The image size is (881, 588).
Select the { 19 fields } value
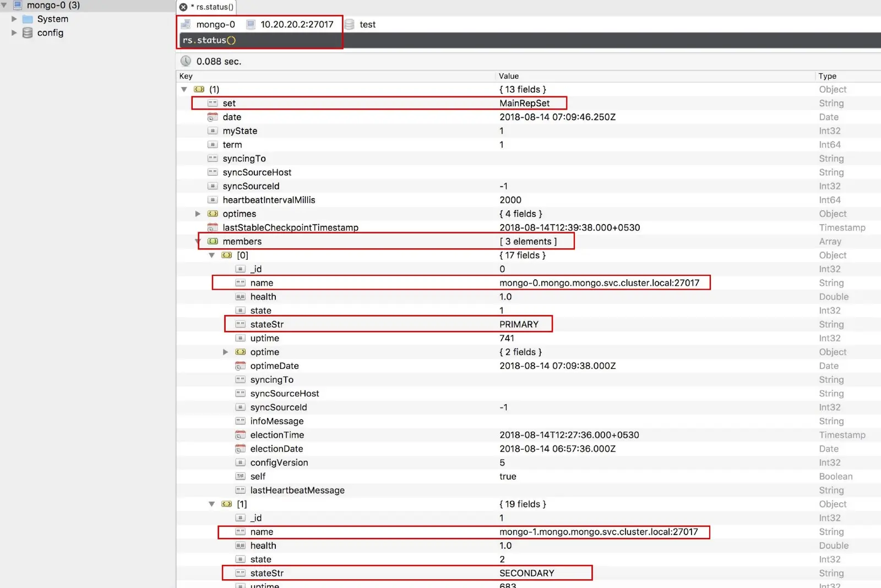click(523, 504)
